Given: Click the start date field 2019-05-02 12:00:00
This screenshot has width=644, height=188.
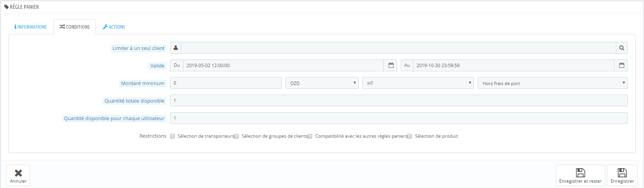Looking at the screenshot, I should 283,66.
